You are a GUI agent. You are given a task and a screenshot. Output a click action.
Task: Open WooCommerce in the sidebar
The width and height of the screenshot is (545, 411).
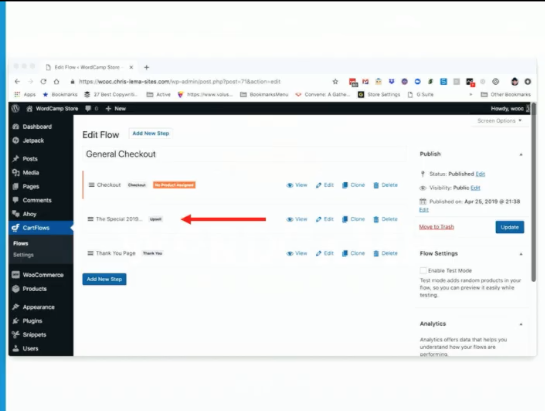click(x=38, y=275)
